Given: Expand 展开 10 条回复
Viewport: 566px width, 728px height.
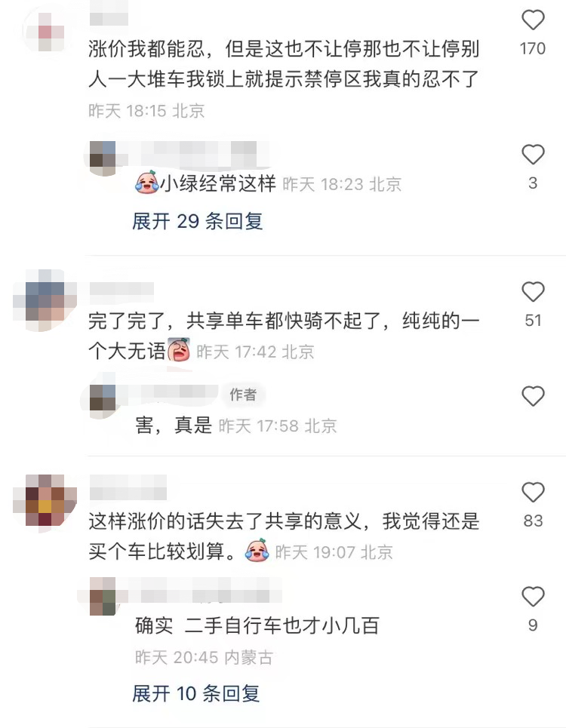Looking at the screenshot, I should click(x=195, y=693).
